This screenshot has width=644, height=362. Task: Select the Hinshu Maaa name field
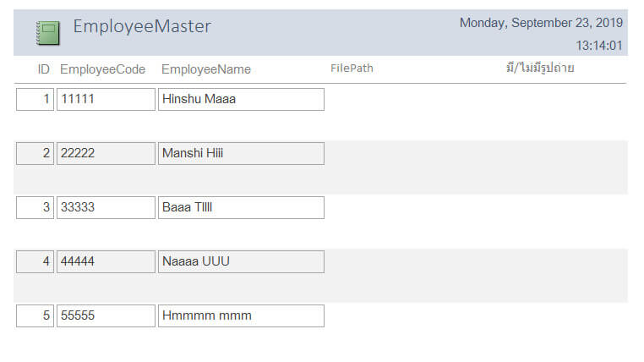[241, 99]
